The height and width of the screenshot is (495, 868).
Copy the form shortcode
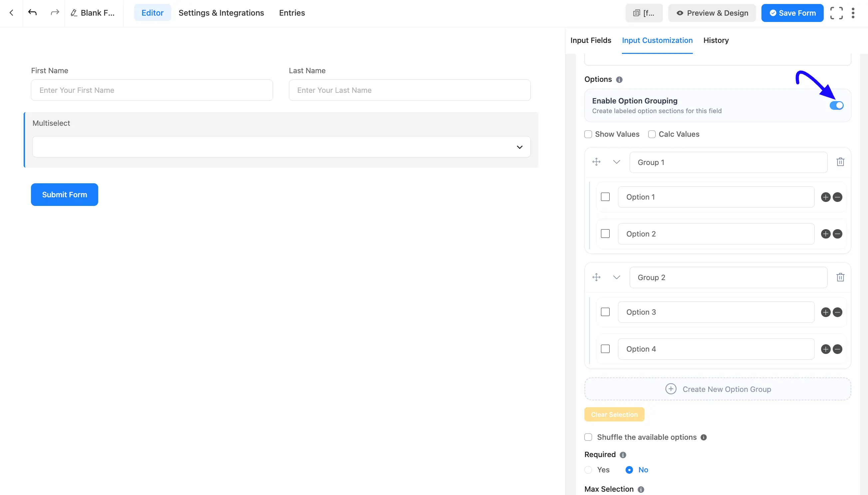(644, 13)
